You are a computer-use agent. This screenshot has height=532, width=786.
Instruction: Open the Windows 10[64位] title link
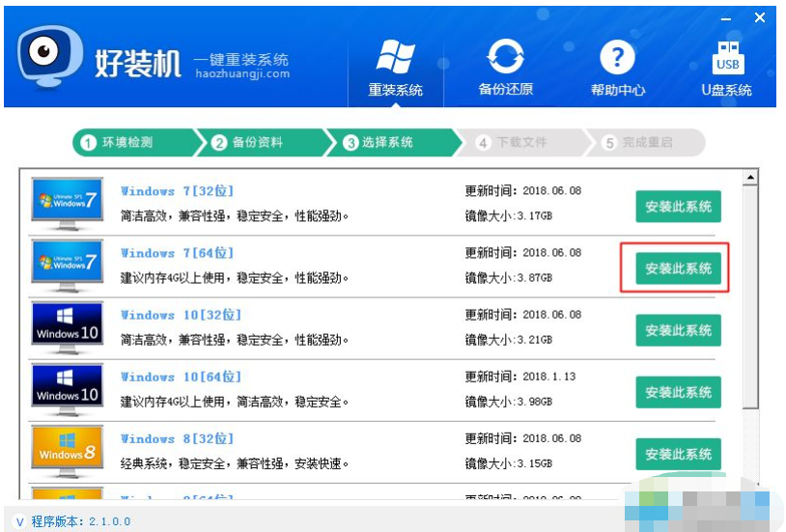tap(181, 378)
